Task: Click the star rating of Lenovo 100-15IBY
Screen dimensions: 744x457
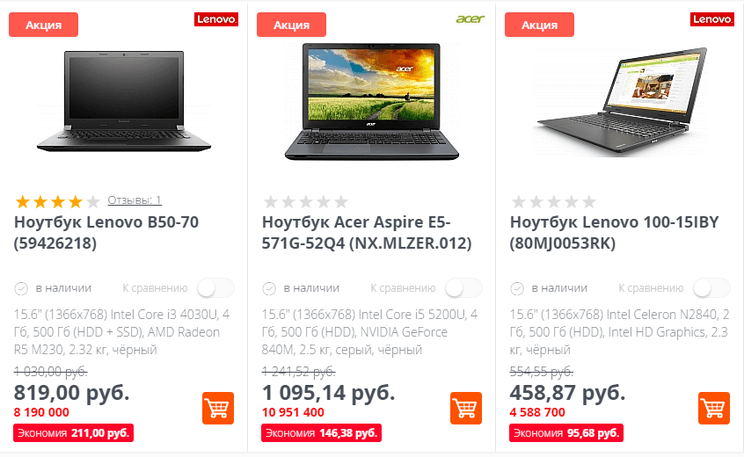Action: pos(554,202)
